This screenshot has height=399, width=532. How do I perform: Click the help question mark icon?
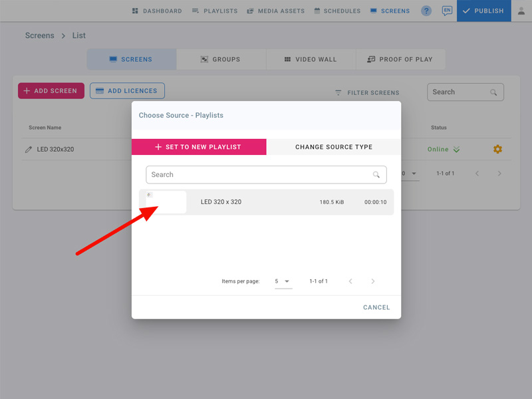(426, 11)
